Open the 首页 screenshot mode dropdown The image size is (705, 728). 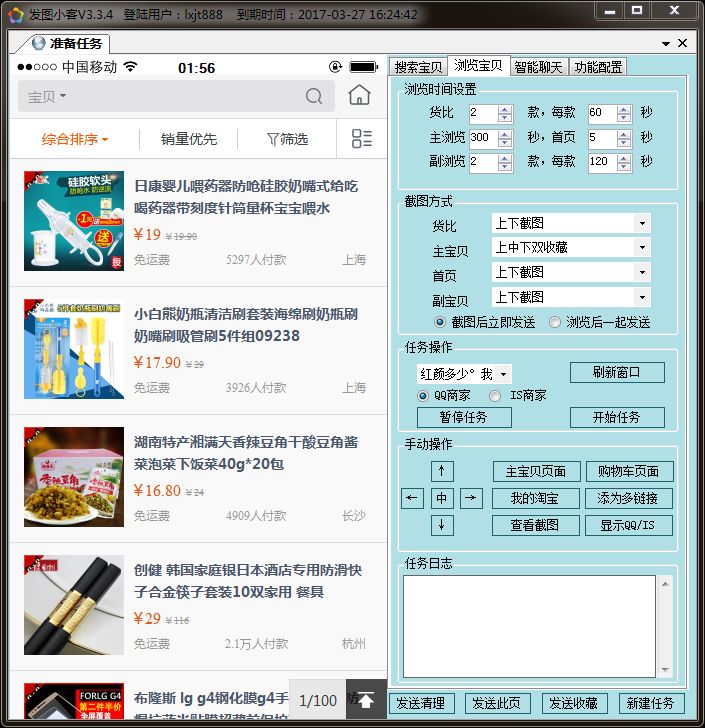pyautogui.click(x=642, y=272)
